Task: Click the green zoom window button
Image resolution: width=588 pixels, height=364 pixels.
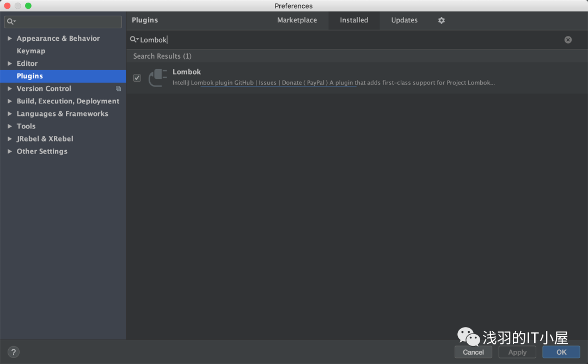Action: click(28, 5)
